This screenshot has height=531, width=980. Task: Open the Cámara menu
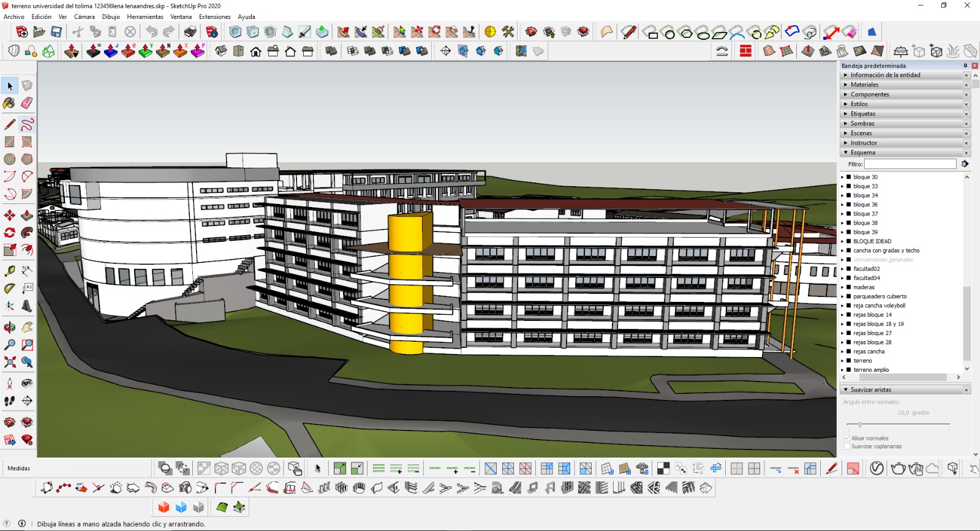click(85, 17)
